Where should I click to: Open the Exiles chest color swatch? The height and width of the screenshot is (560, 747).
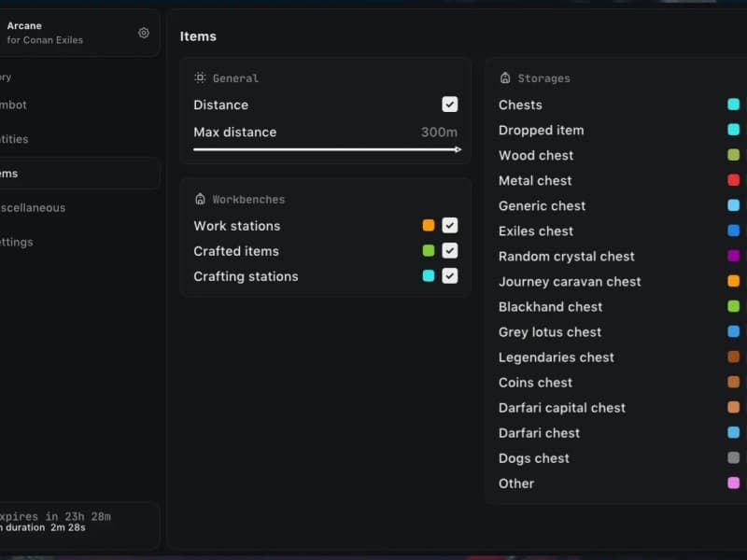coord(733,231)
